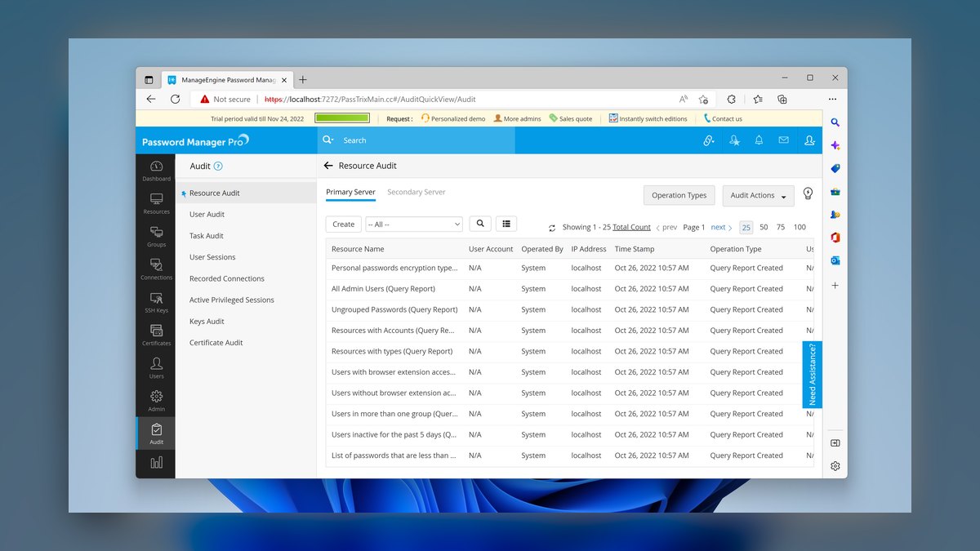Open Certificates in the sidebar
This screenshot has width=980, height=551.
click(x=156, y=335)
